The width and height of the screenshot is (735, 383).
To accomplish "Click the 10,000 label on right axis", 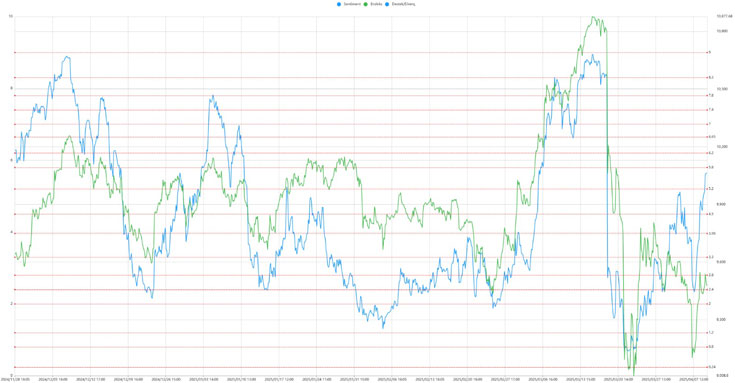I will [721, 31].
